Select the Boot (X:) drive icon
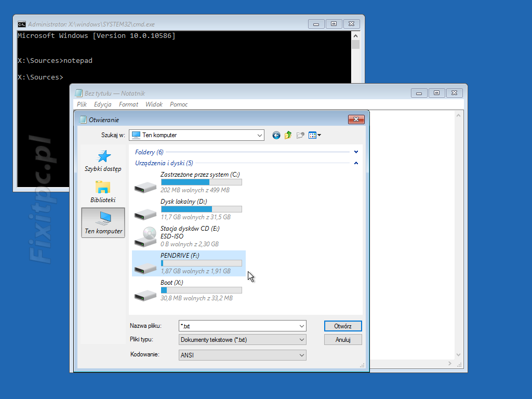 (x=145, y=295)
